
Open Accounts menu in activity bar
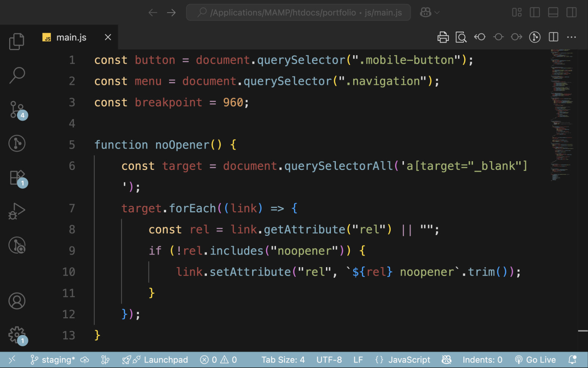click(17, 301)
